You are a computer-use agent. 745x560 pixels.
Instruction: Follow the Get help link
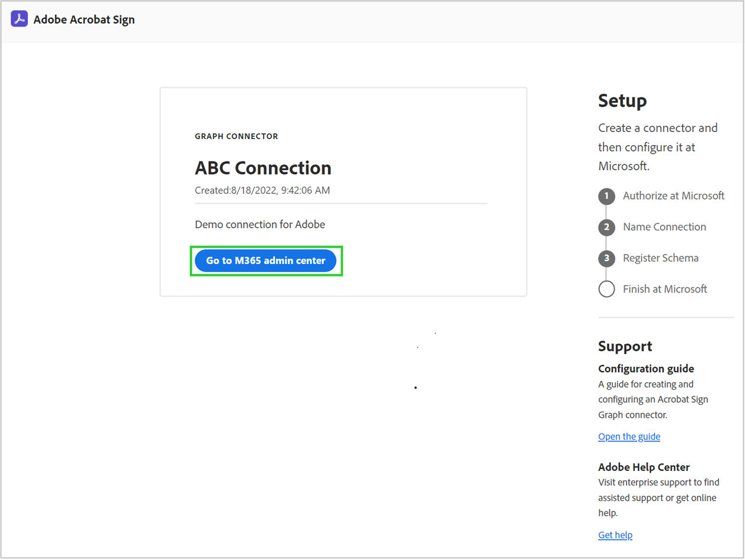pyautogui.click(x=615, y=535)
